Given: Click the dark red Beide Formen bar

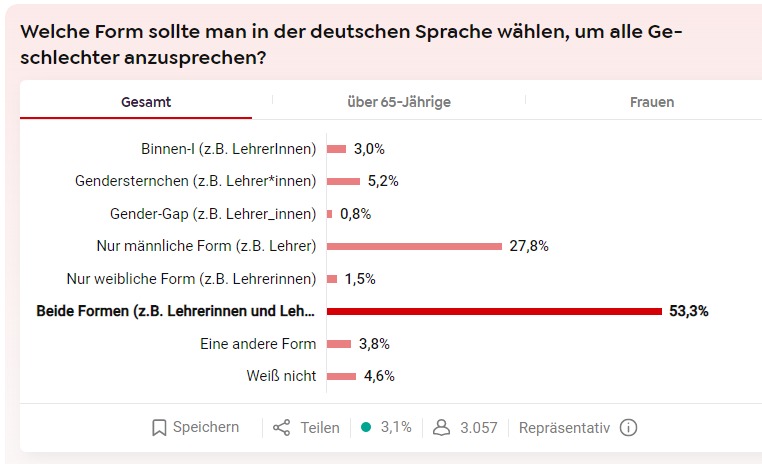Looking at the screenshot, I should pyautogui.click(x=494, y=311).
